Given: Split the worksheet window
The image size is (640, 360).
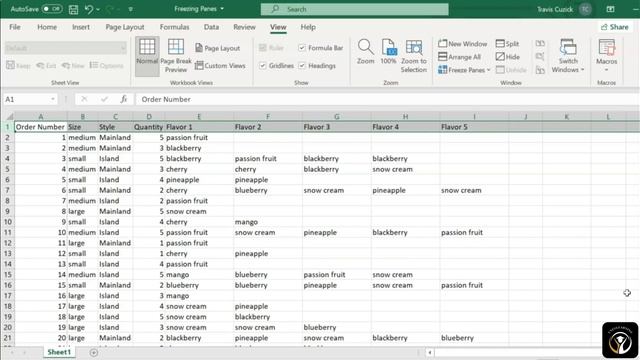Looking at the screenshot, I should point(507,43).
